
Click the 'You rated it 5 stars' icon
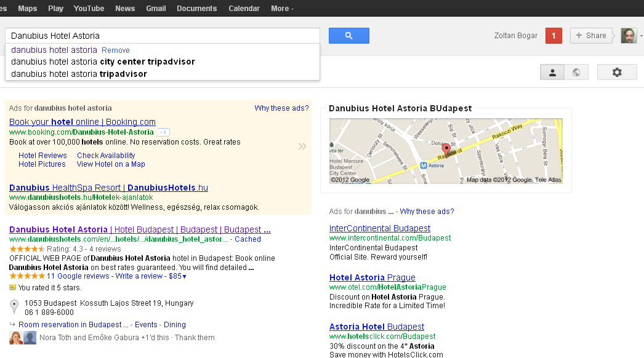point(13,288)
